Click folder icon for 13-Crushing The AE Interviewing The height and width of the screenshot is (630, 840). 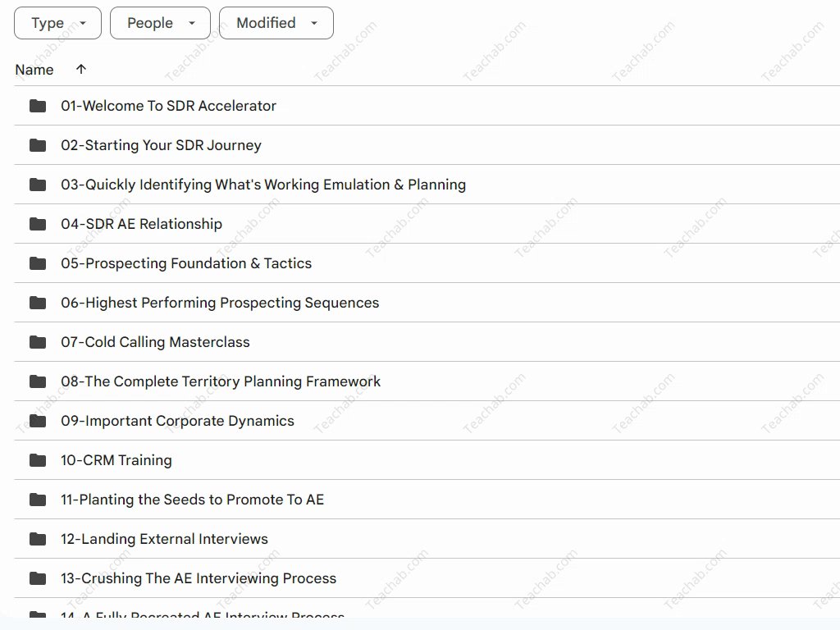[38, 578]
